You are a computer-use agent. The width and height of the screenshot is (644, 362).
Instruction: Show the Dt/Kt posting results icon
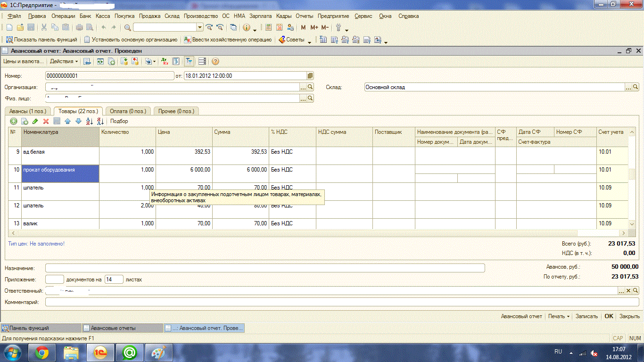click(165, 61)
